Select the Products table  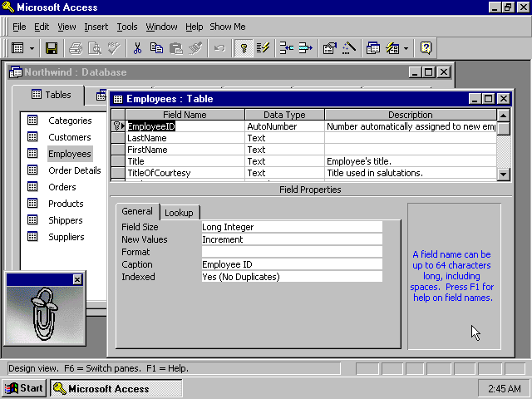tap(66, 204)
